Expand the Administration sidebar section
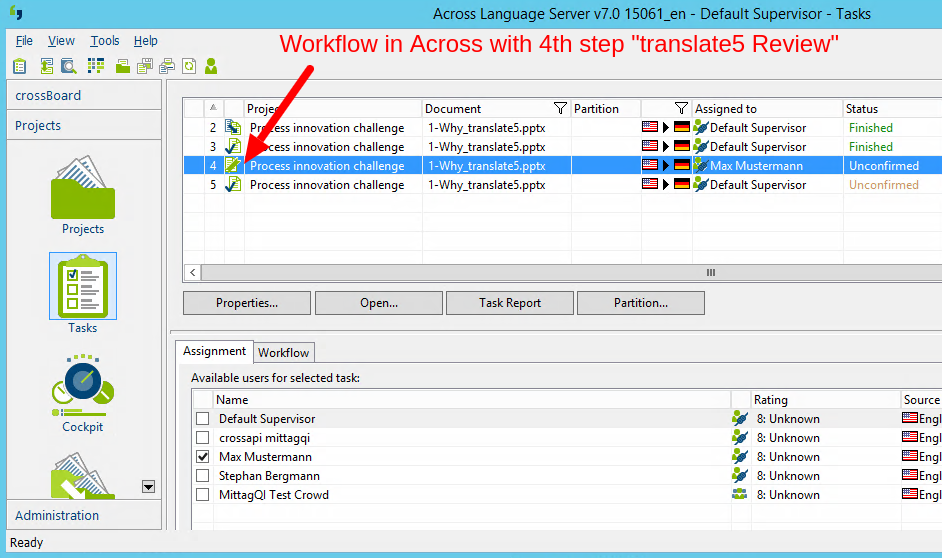 coord(84,515)
